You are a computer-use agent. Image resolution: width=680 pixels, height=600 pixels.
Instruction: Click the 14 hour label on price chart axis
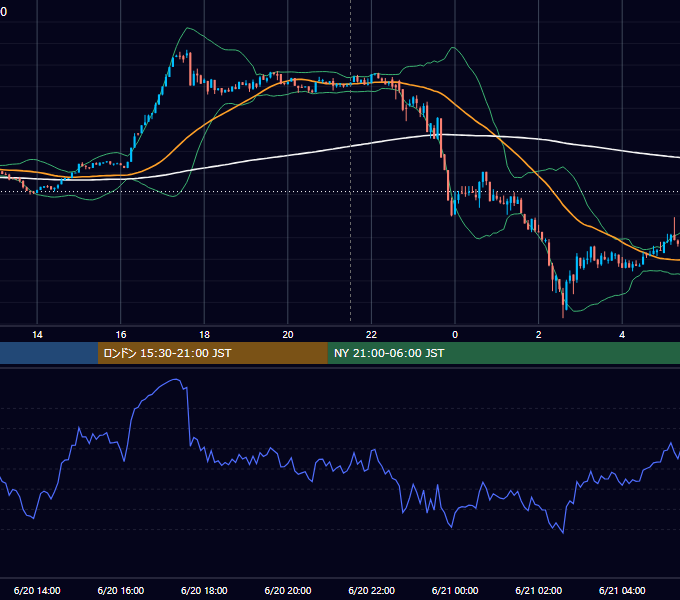[37, 334]
